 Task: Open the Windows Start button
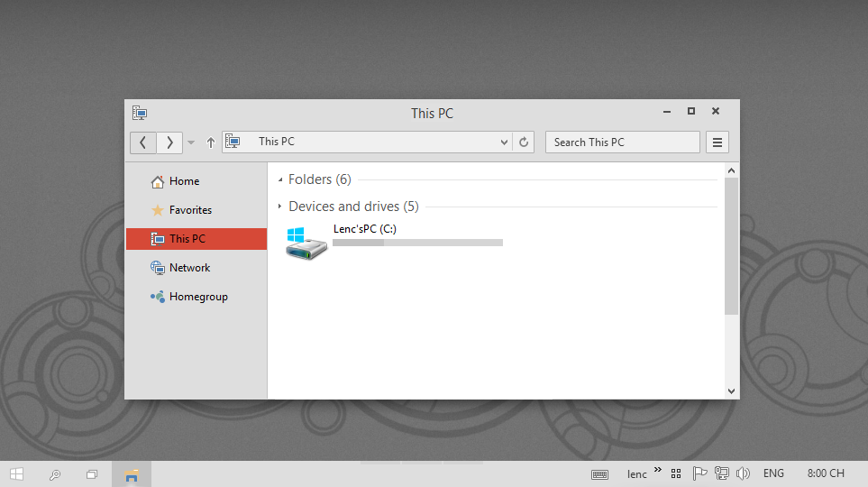(16, 474)
